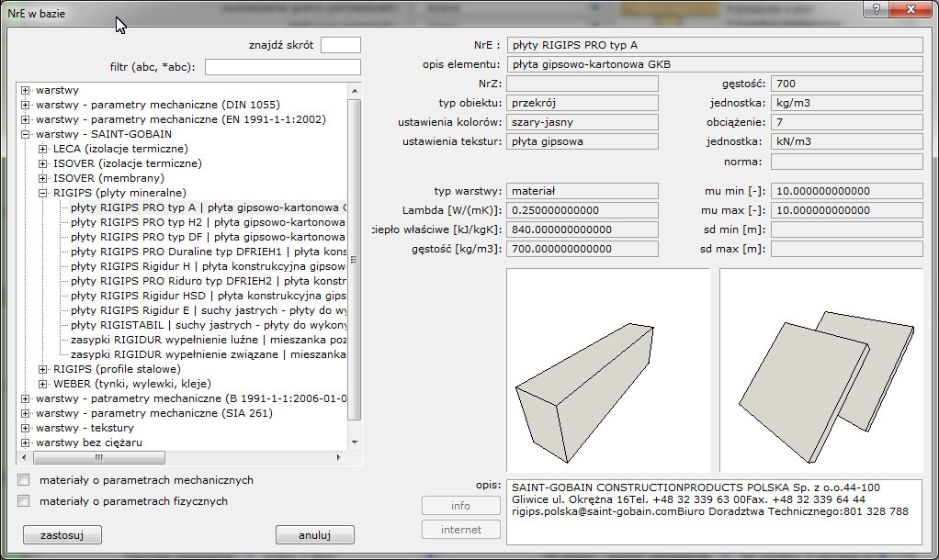
Task: Click the 'ustawienia tekstur' field showing płyta gipsowa
Action: [x=583, y=141]
